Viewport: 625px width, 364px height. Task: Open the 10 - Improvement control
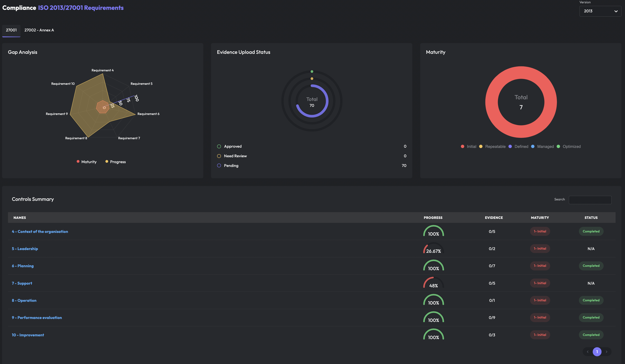(28, 335)
